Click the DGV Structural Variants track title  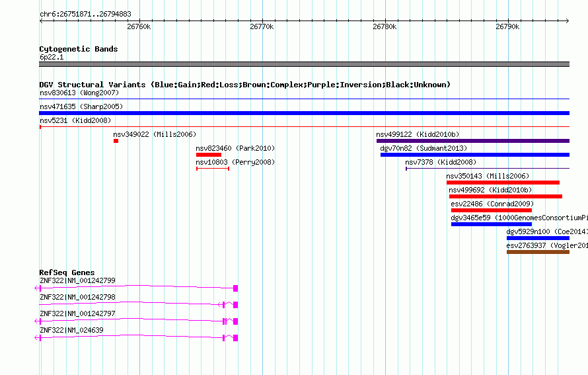coord(244,85)
